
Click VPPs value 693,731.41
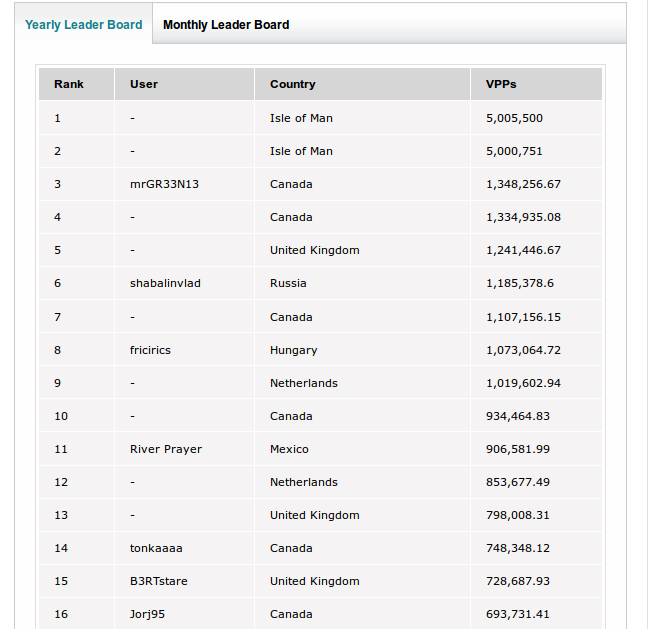click(518, 614)
